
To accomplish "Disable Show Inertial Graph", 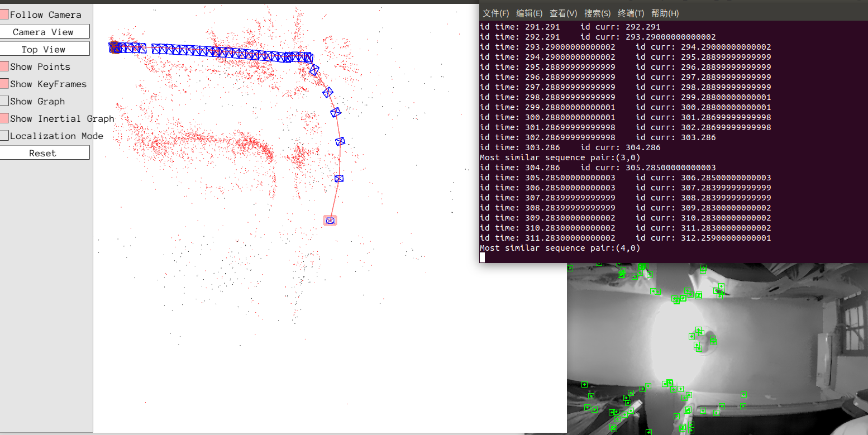I will click(x=4, y=118).
